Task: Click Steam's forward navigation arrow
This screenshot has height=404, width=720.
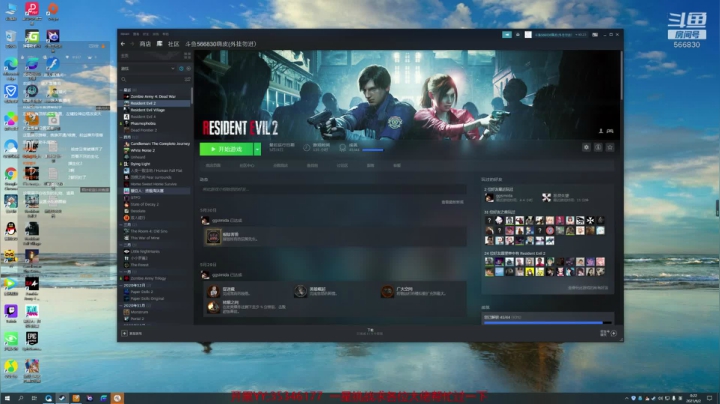Action: click(x=132, y=44)
